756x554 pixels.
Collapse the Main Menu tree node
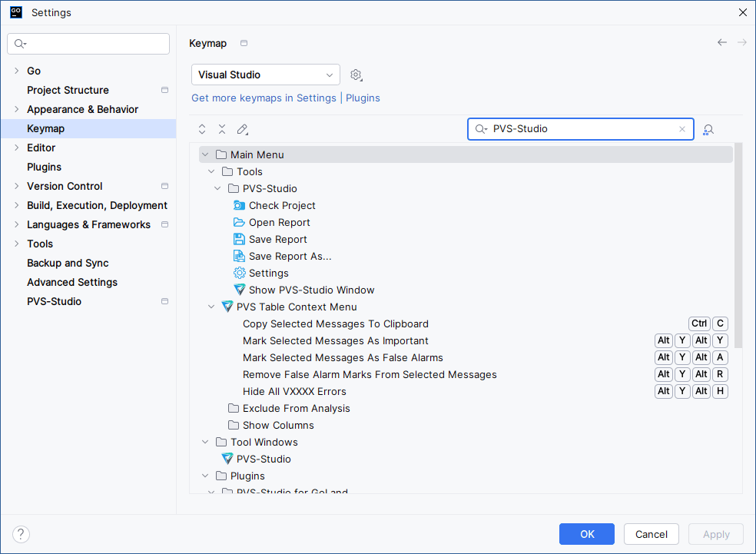pyautogui.click(x=205, y=154)
